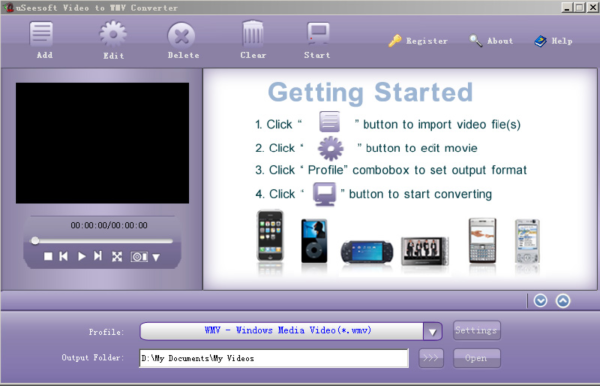The image size is (600, 386).
Task: Click the Getting Started heading
Action: point(370,93)
